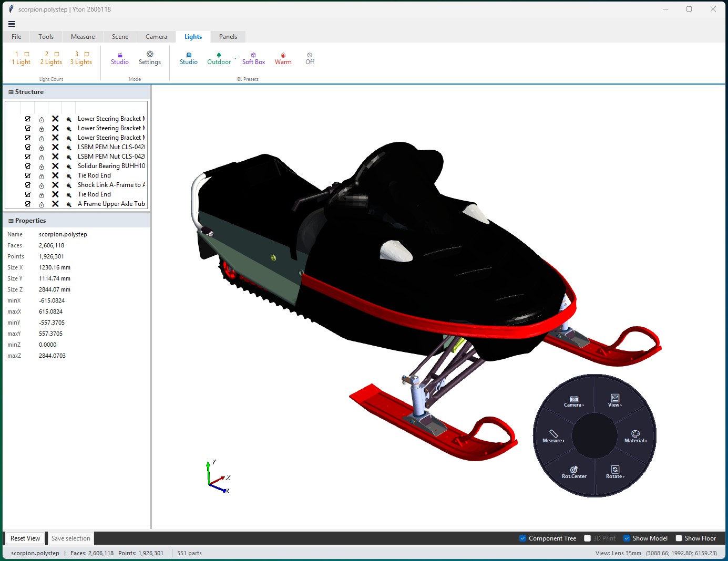
Task: Switch to the Camera tab
Action: 156,37
